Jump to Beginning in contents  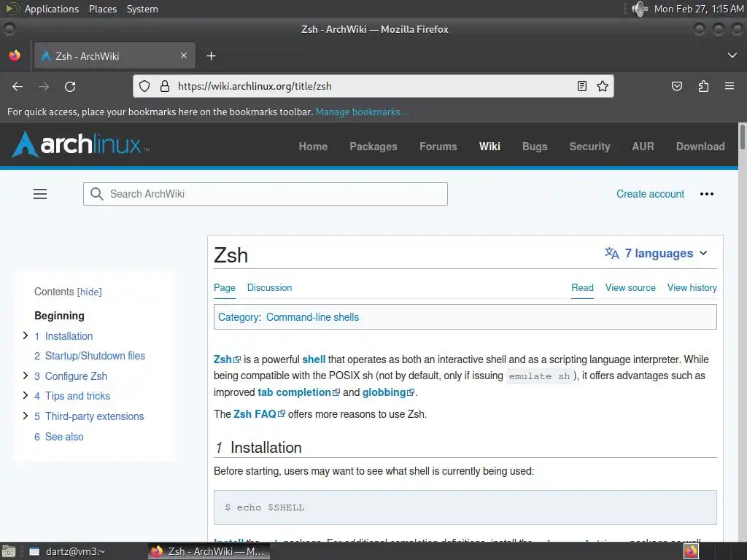pos(59,316)
